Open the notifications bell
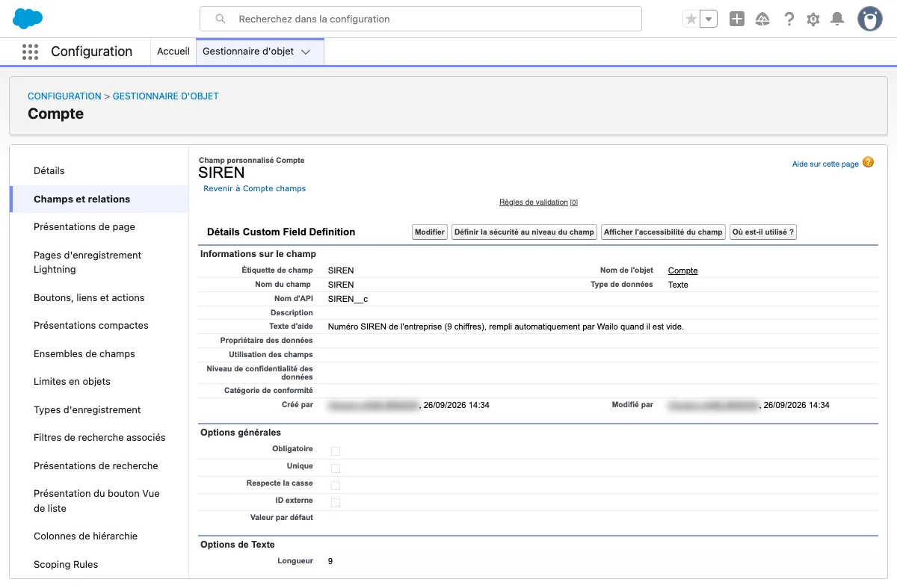Viewport: 897px width, 588px height. (x=838, y=19)
